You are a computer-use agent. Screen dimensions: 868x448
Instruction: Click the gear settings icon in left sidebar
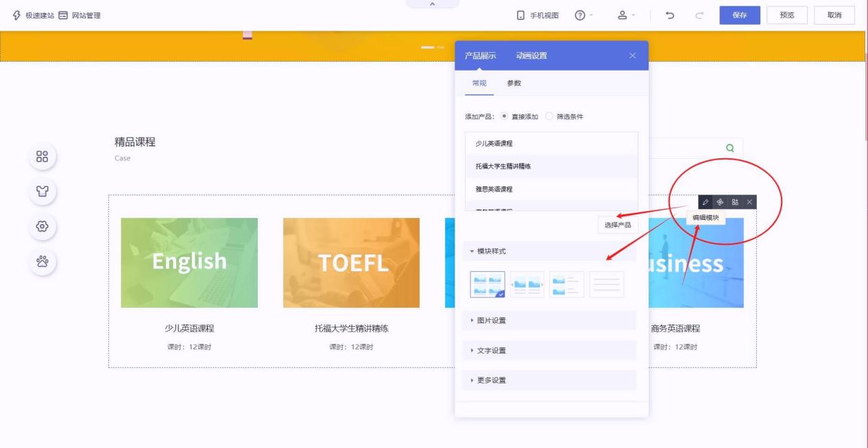(42, 226)
